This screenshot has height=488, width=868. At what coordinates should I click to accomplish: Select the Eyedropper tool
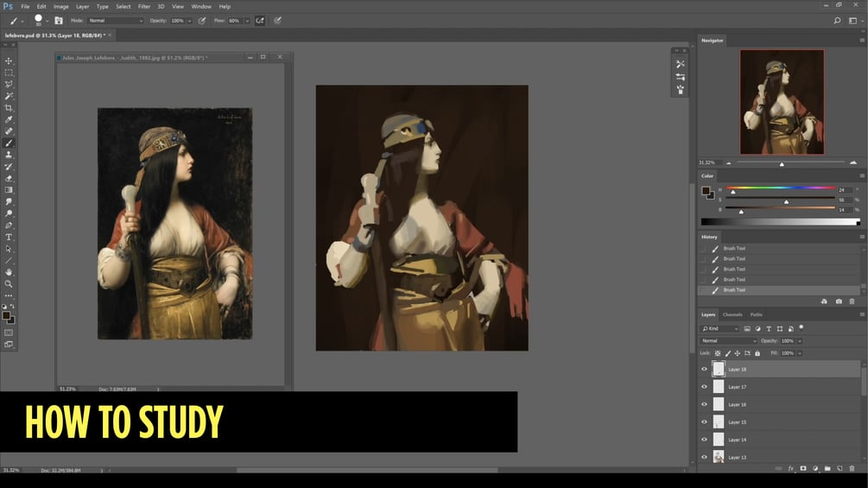pos(9,119)
